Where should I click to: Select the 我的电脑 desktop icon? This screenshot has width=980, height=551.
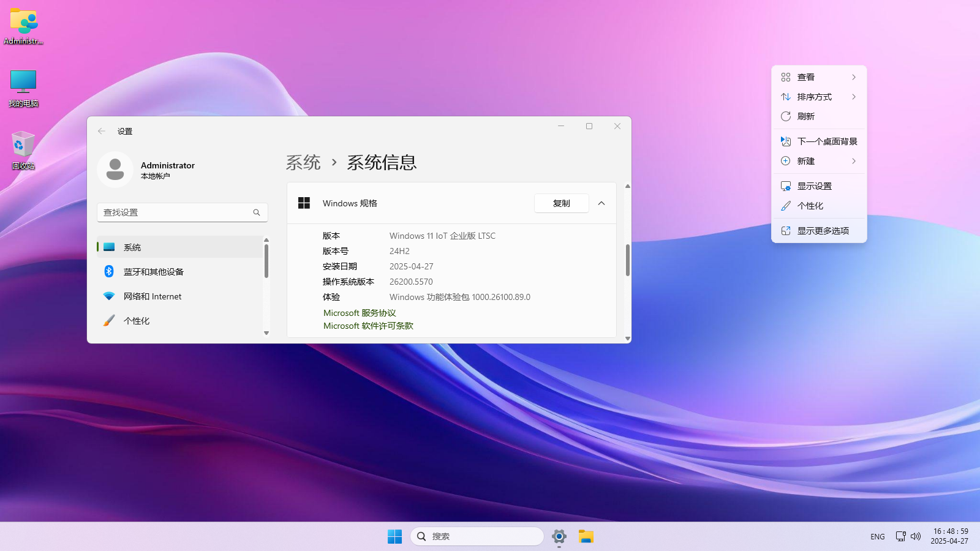point(23,88)
